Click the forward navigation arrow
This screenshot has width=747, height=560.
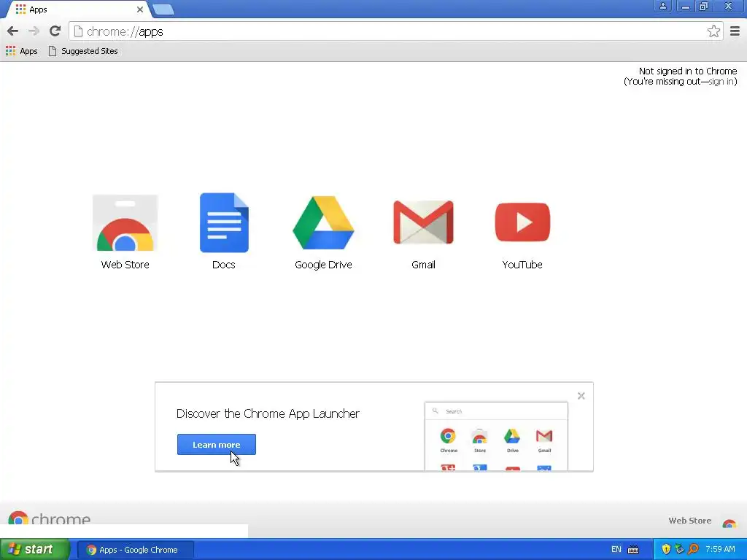[34, 31]
